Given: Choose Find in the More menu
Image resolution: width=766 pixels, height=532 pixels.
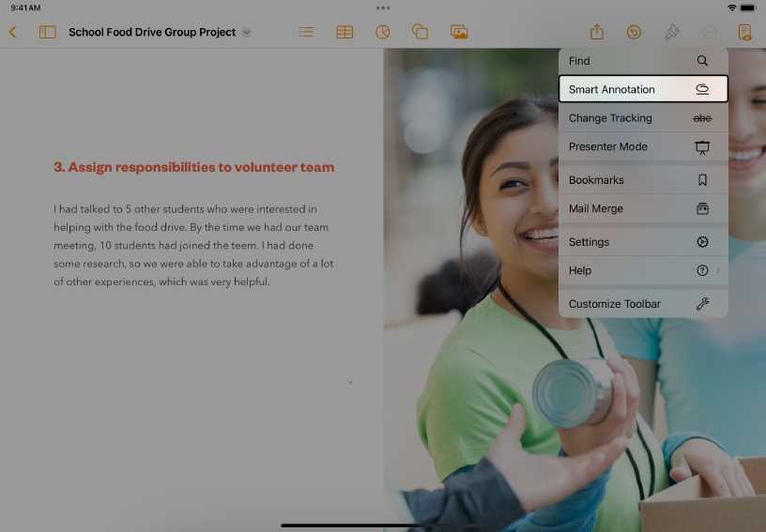Looking at the screenshot, I should click(643, 61).
